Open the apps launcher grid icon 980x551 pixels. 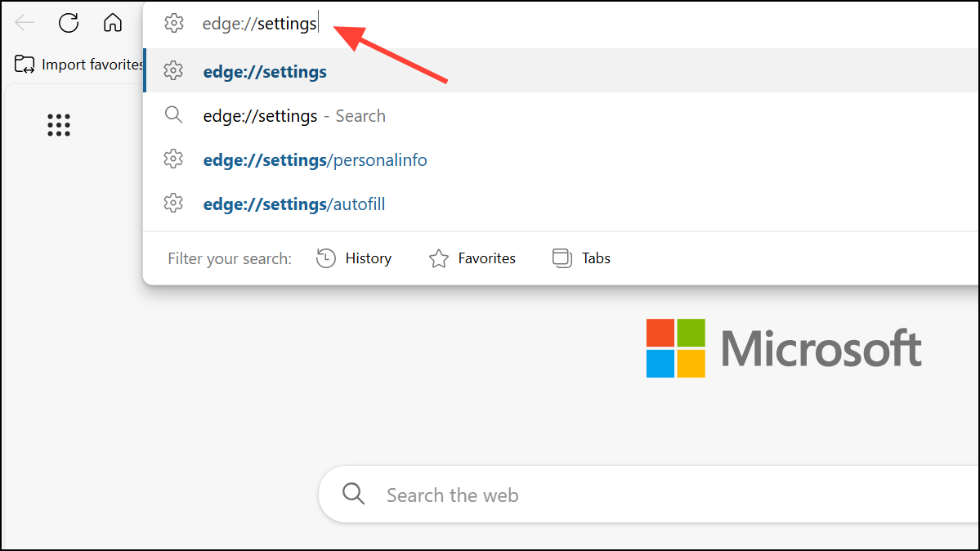pos(59,124)
